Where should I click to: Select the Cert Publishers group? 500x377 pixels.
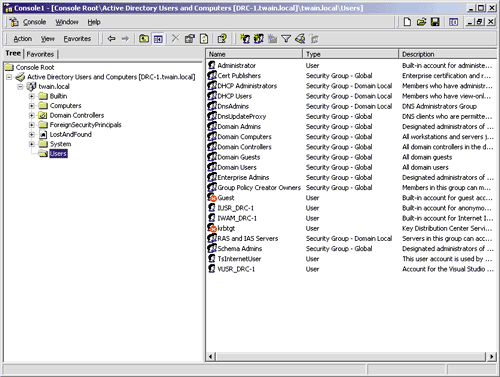click(239, 76)
